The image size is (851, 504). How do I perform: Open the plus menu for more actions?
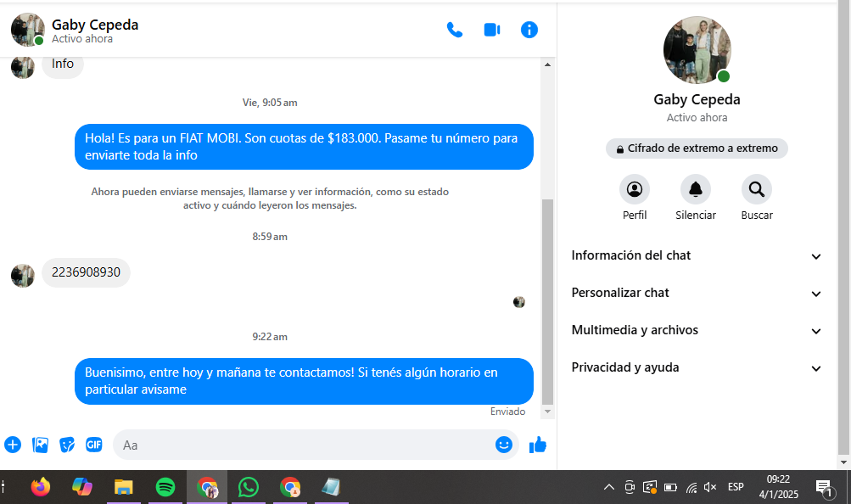point(13,445)
